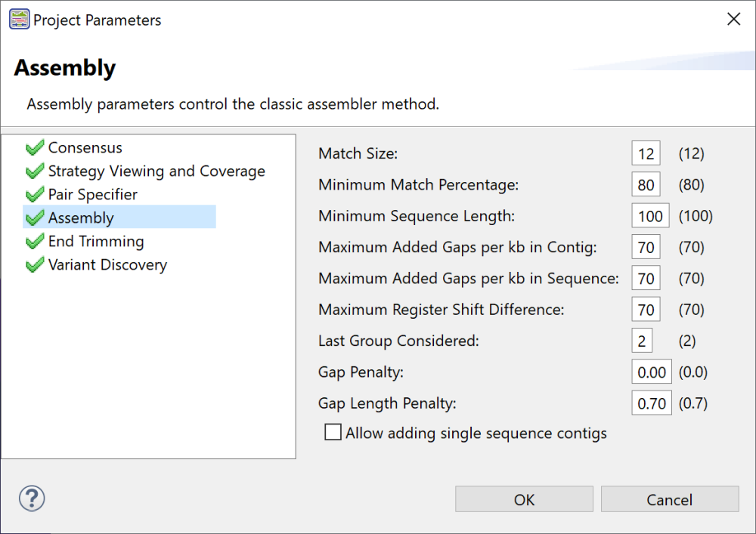This screenshot has height=534, width=756.
Task: Enable Allow adding single sequence contigs
Action: (x=333, y=433)
